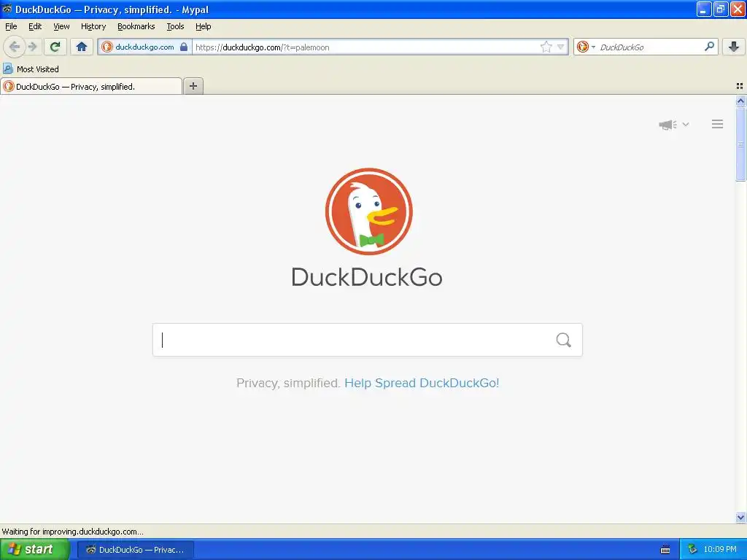The image size is (747, 560).
Task: Click the duckduckgo.com site identity badge
Action: pos(144,47)
